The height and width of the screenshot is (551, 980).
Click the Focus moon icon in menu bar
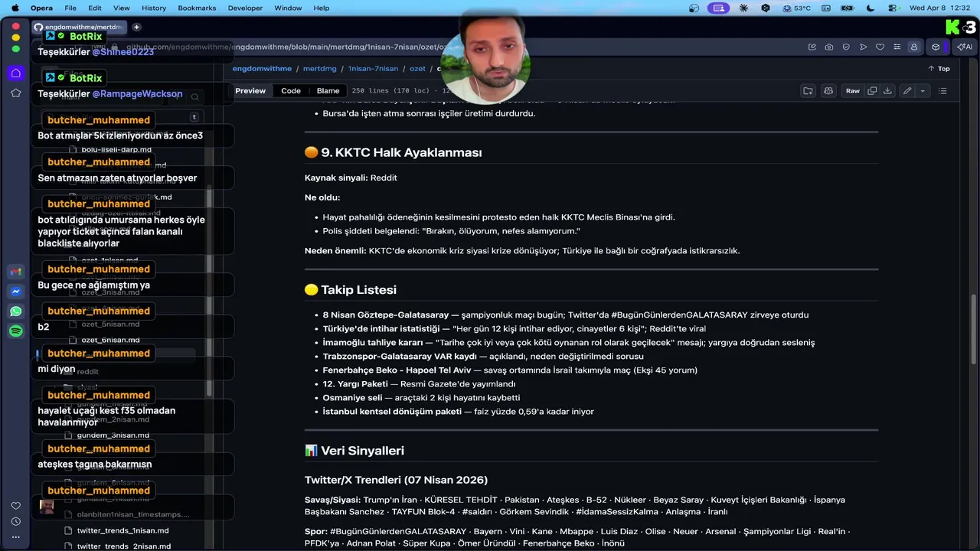click(x=871, y=8)
